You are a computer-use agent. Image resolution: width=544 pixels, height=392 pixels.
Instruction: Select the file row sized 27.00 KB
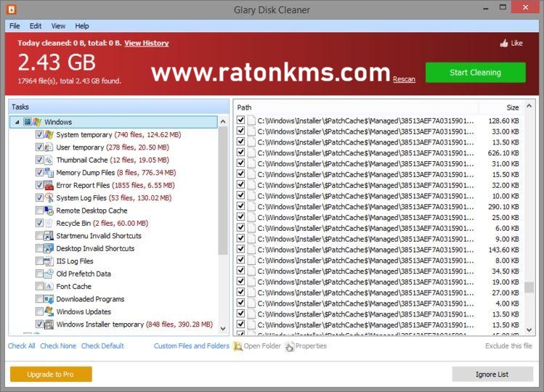coord(378,293)
